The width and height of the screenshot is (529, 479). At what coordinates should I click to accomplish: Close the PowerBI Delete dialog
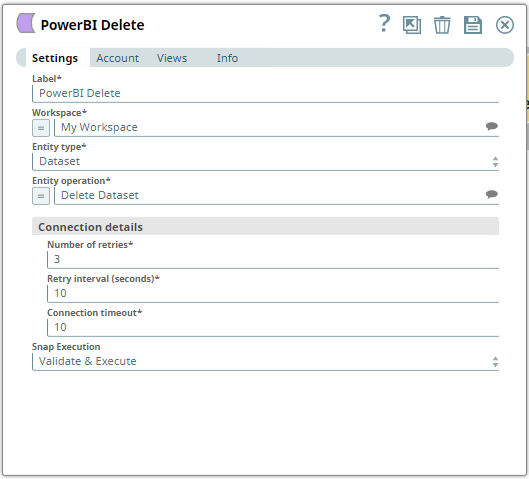[x=505, y=25]
